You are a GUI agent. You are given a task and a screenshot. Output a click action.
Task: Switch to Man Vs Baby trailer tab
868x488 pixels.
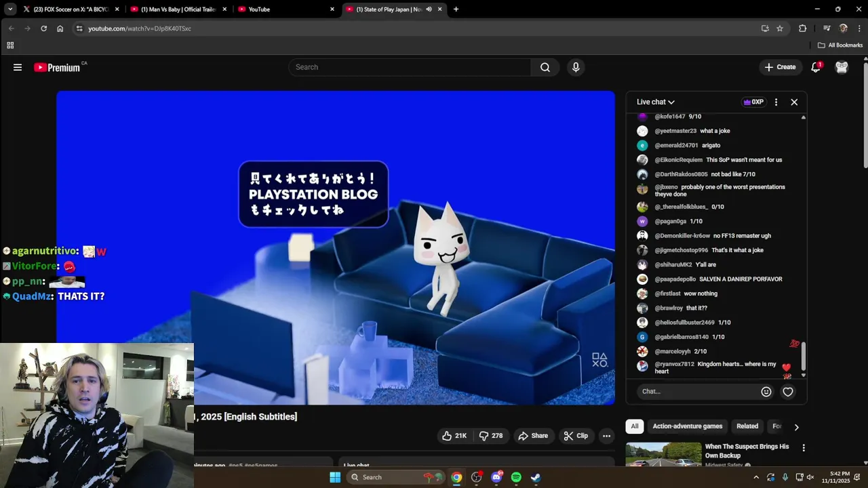coord(179,9)
